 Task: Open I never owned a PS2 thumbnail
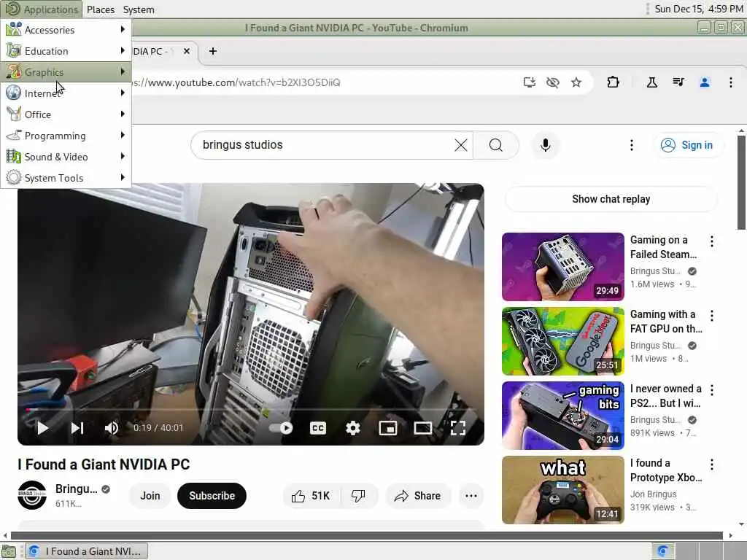pos(562,415)
